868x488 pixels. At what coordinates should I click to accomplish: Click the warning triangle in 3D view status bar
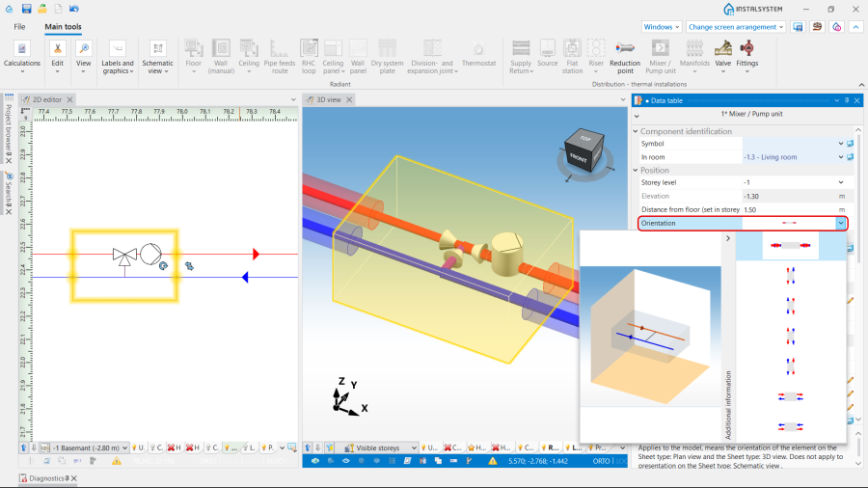[493, 461]
